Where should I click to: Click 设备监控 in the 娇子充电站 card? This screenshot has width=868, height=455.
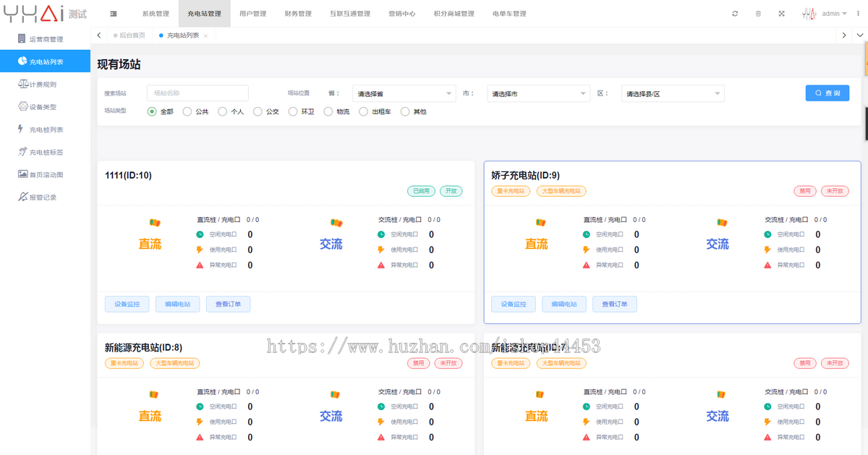point(514,305)
